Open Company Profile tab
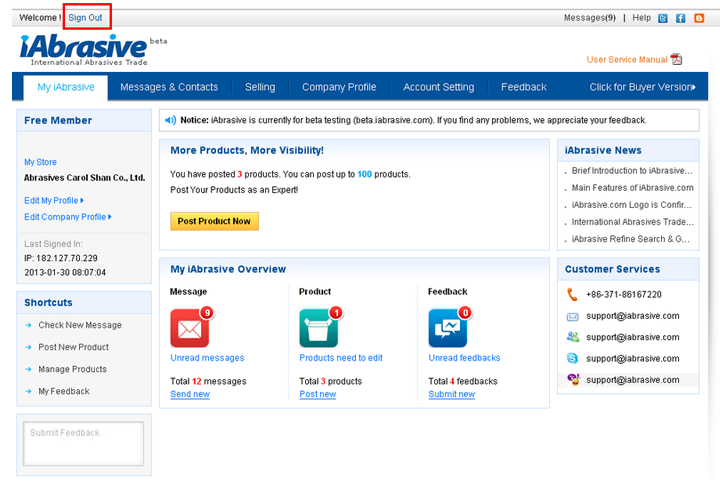 coord(339,87)
